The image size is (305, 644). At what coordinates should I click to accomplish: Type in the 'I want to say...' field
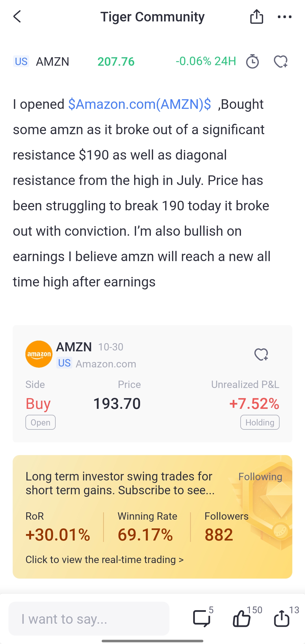[89, 619]
